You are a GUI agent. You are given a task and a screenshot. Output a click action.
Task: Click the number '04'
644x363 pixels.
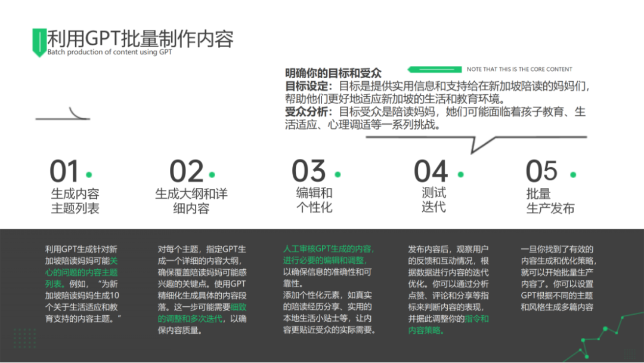431,171
